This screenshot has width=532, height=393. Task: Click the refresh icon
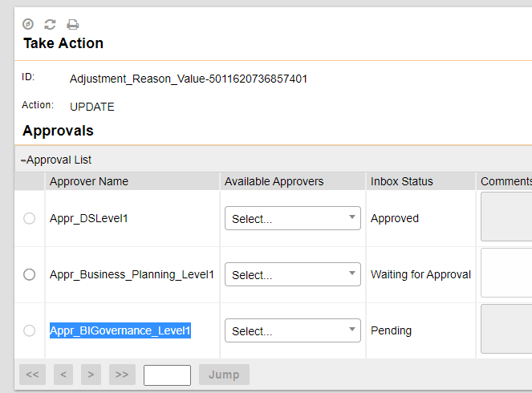point(50,24)
